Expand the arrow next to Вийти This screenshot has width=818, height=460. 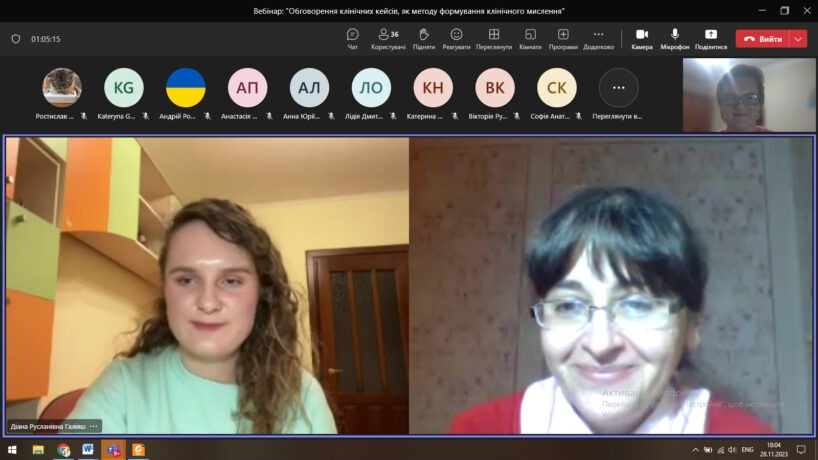point(798,39)
